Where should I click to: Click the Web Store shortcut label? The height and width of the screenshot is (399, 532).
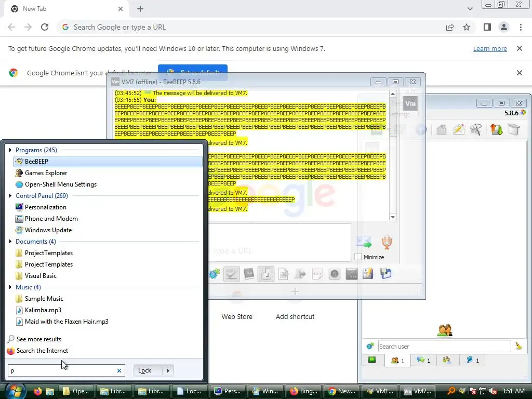(237, 316)
